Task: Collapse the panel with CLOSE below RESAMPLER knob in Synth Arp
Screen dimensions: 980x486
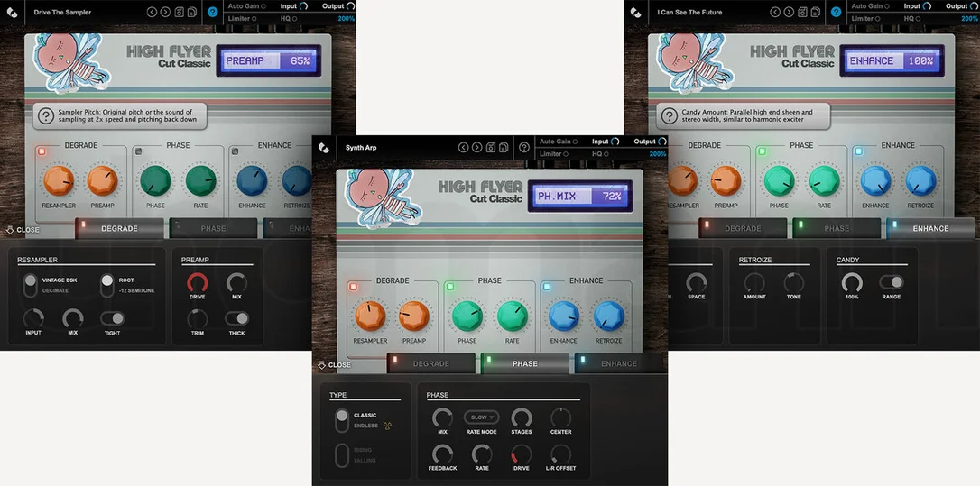Action: pos(335,365)
